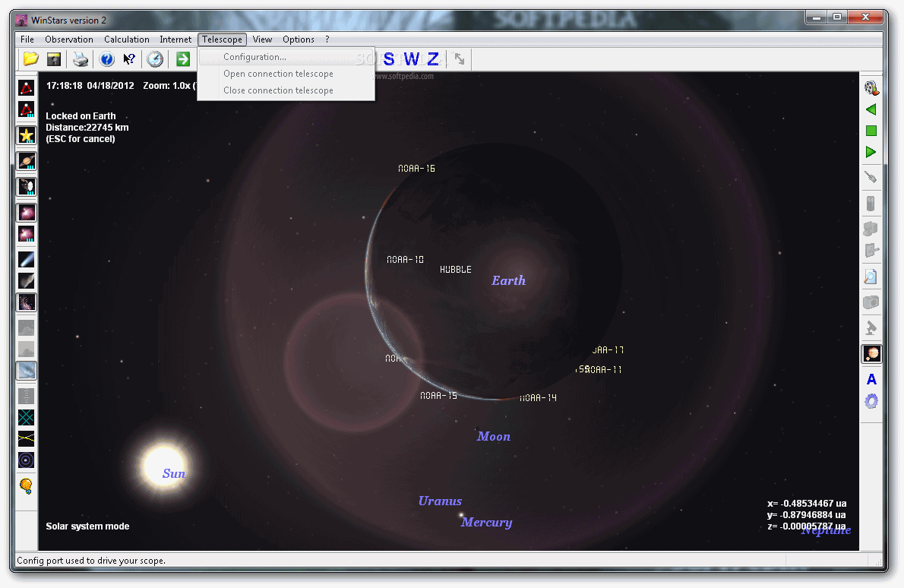Click the telescope handset control icon
The height and width of the screenshot is (588, 904).
pos(871,178)
